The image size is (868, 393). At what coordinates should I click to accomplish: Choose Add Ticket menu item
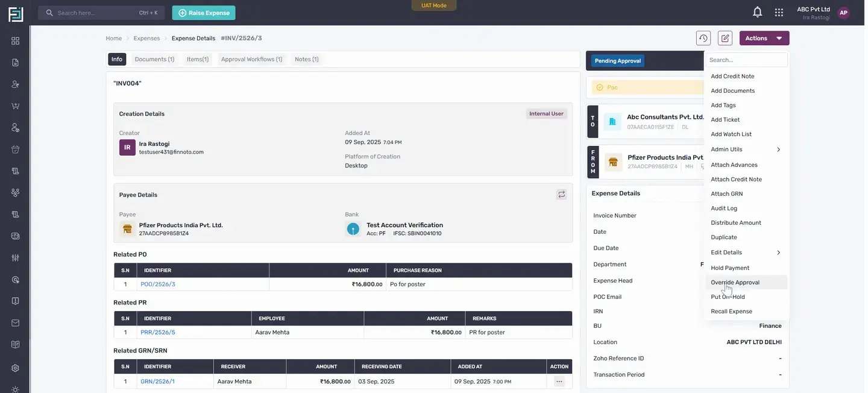tap(746, 120)
